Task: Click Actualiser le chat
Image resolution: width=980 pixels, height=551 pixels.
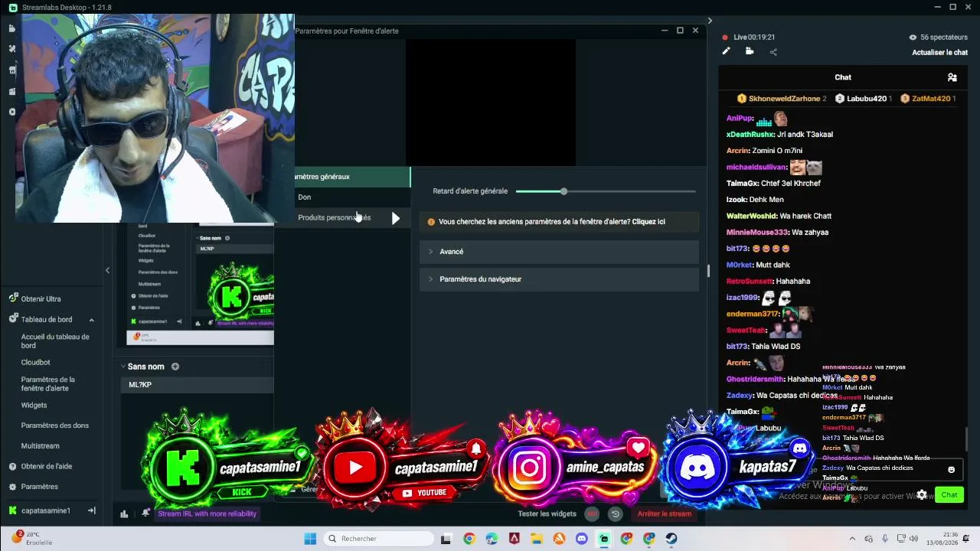Action: click(939, 53)
